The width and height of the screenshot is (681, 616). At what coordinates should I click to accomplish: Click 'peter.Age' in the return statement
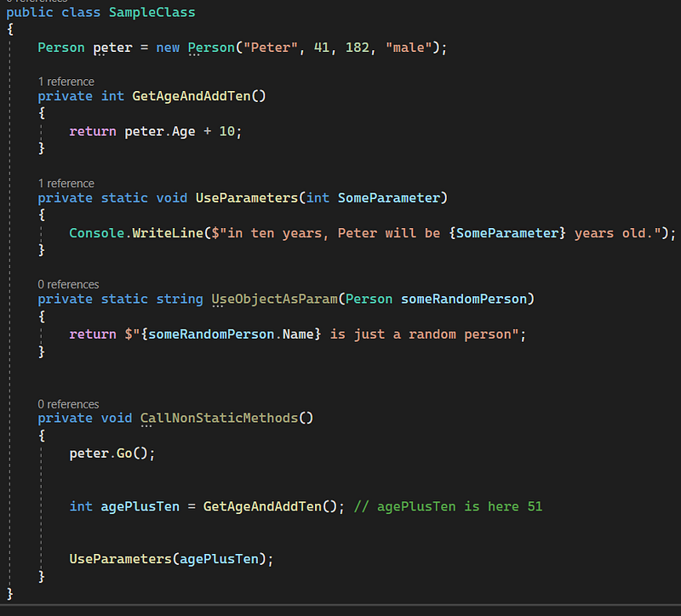160,132
